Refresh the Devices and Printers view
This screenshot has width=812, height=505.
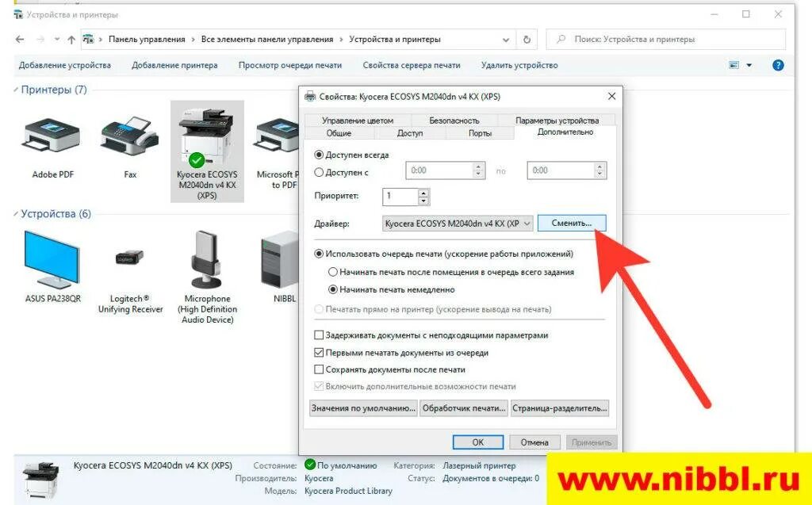coord(527,40)
